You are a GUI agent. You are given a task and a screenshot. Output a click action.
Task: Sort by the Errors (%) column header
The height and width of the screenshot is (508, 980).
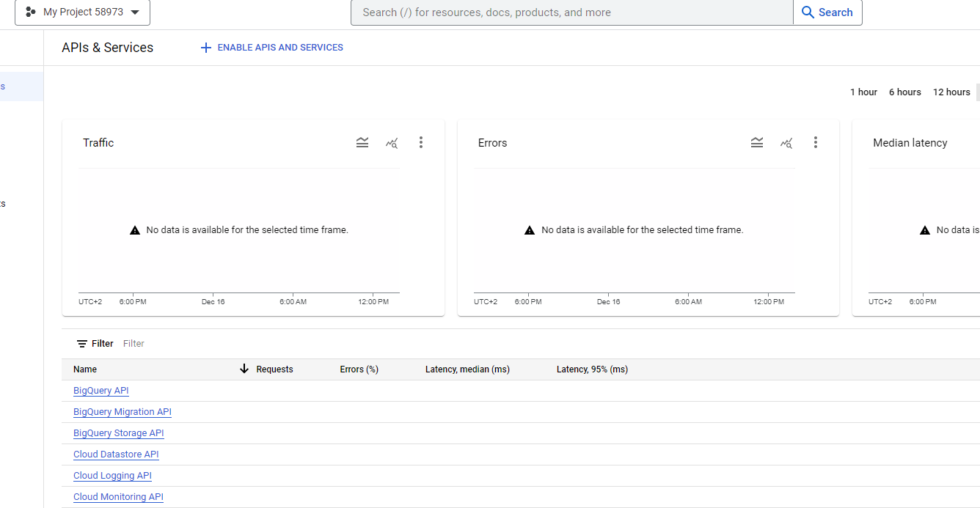click(x=359, y=369)
